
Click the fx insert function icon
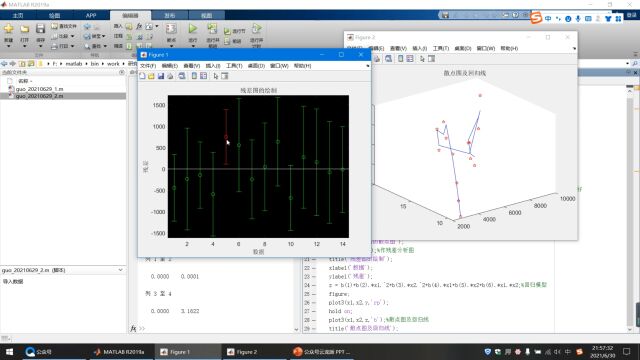point(139,26)
